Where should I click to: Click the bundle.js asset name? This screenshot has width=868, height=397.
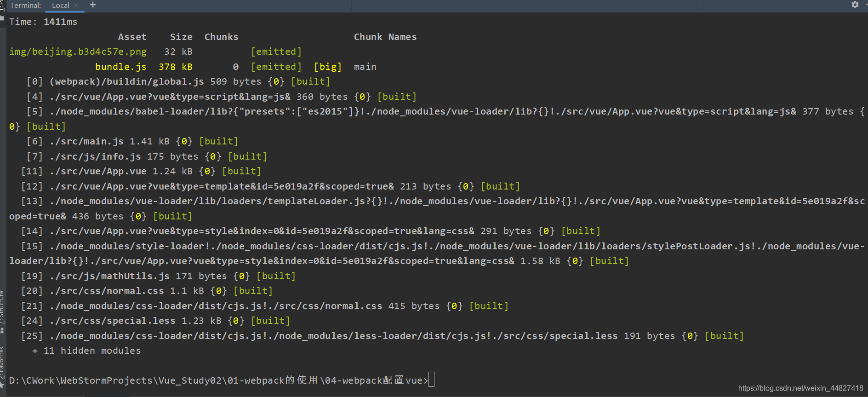(121, 67)
